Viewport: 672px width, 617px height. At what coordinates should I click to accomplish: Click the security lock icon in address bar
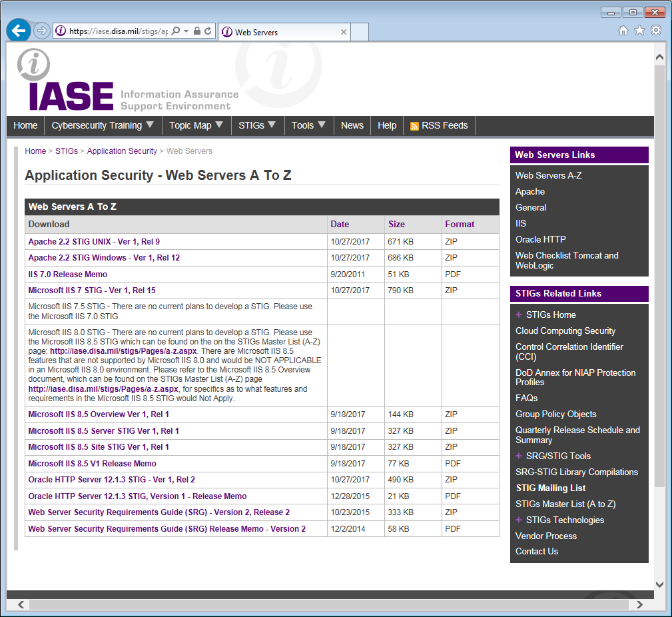[x=196, y=31]
